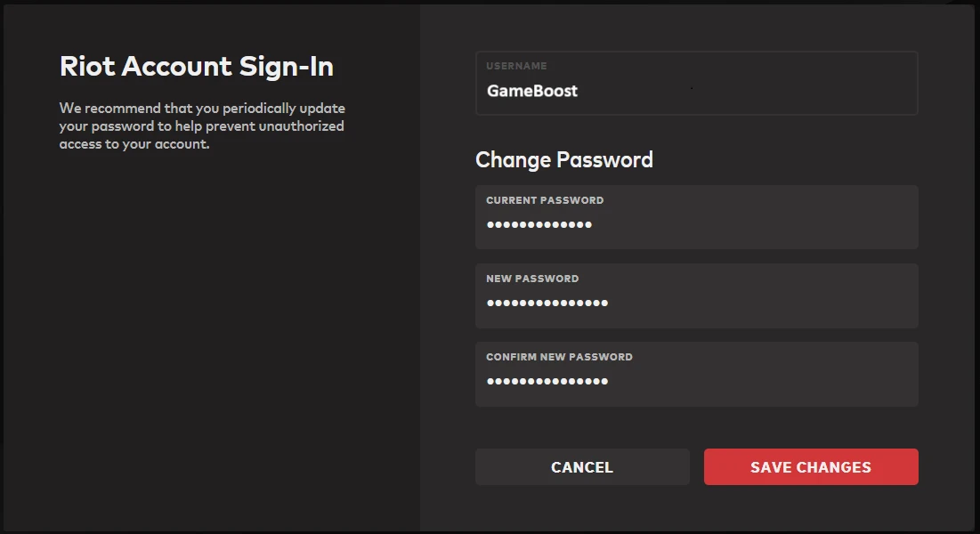This screenshot has height=534, width=980.
Task: Click the small USERNAME label
Action: pyautogui.click(x=516, y=66)
